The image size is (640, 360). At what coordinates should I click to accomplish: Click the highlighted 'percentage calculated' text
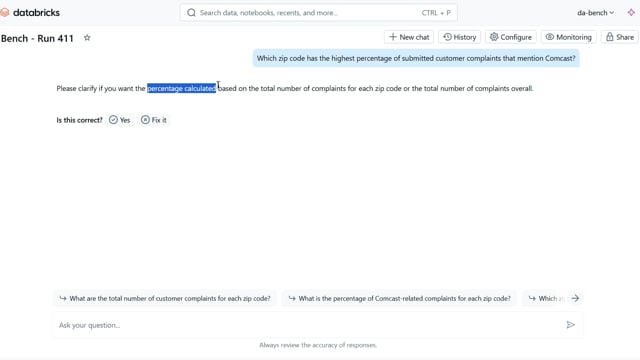[x=181, y=88]
